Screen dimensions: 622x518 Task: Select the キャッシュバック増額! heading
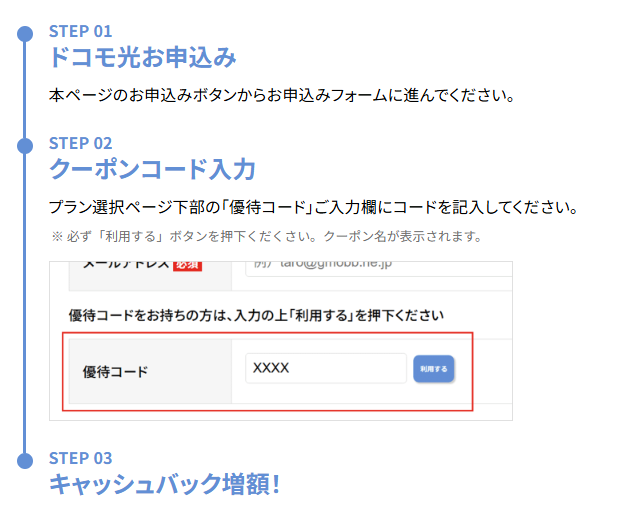click(x=165, y=484)
